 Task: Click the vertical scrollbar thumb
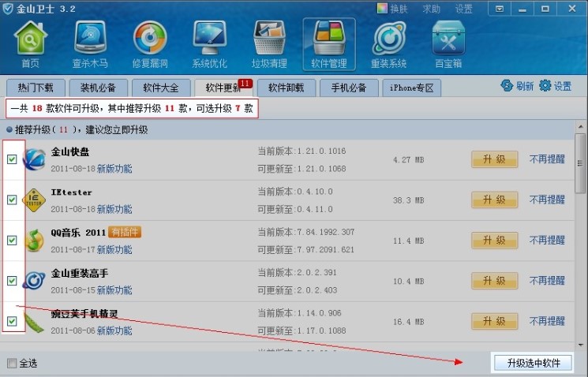coord(580,163)
